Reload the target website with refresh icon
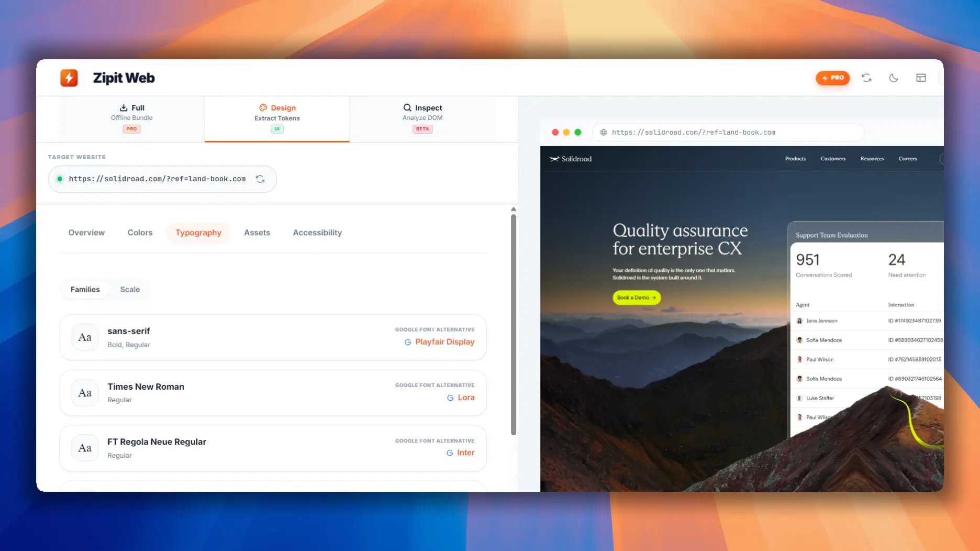980x551 pixels. pyautogui.click(x=260, y=179)
